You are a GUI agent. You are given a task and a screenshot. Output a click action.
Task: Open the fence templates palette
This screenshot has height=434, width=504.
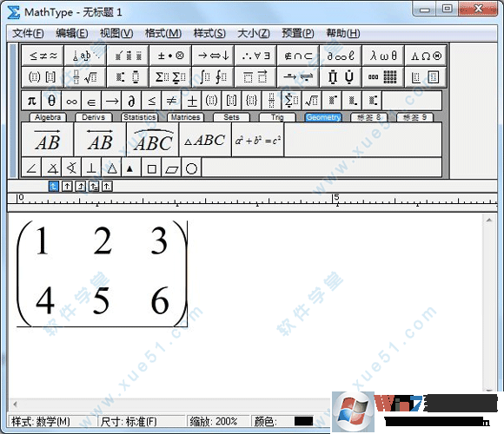(x=43, y=77)
